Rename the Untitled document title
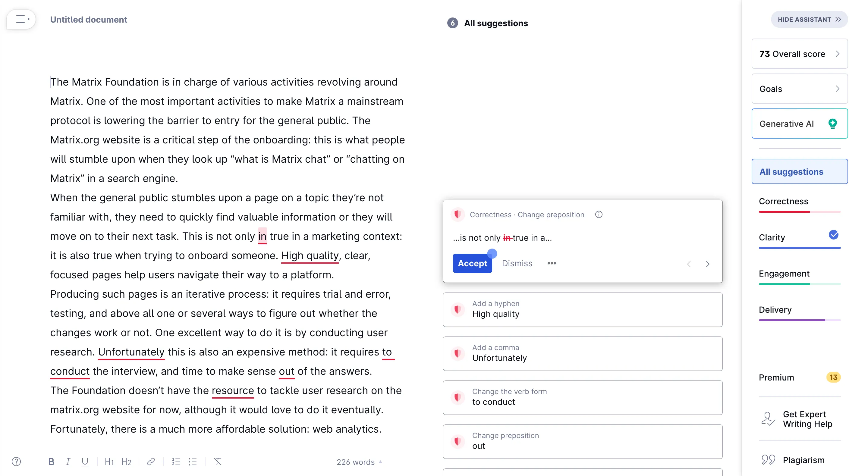Viewport: 868px width, 476px height. pyautogui.click(x=89, y=19)
